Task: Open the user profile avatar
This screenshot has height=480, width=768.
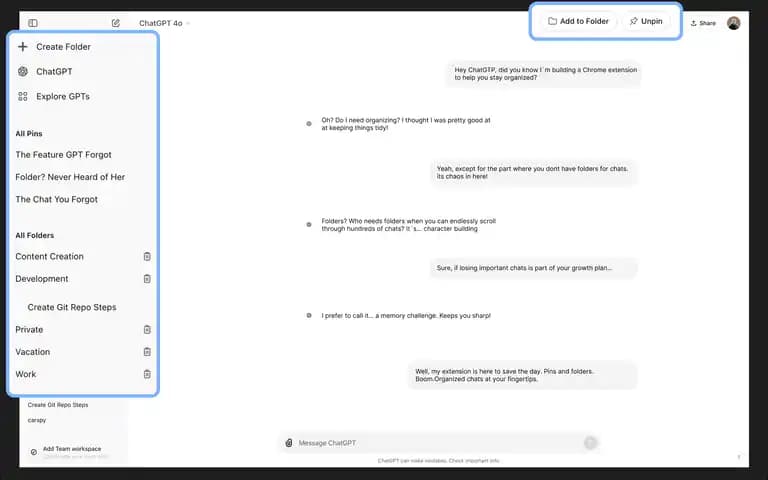Action: click(x=733, y=23)
